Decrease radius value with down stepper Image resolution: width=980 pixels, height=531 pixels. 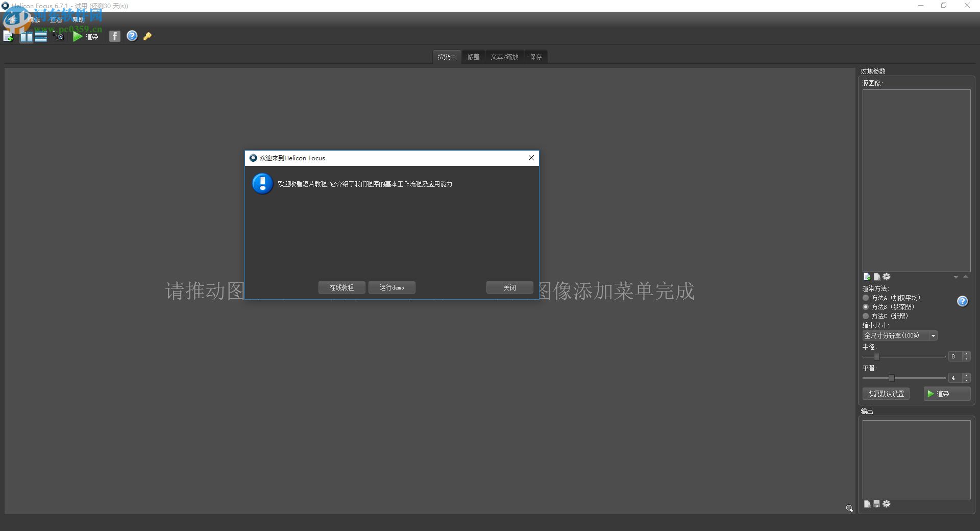tap(966, 358)
